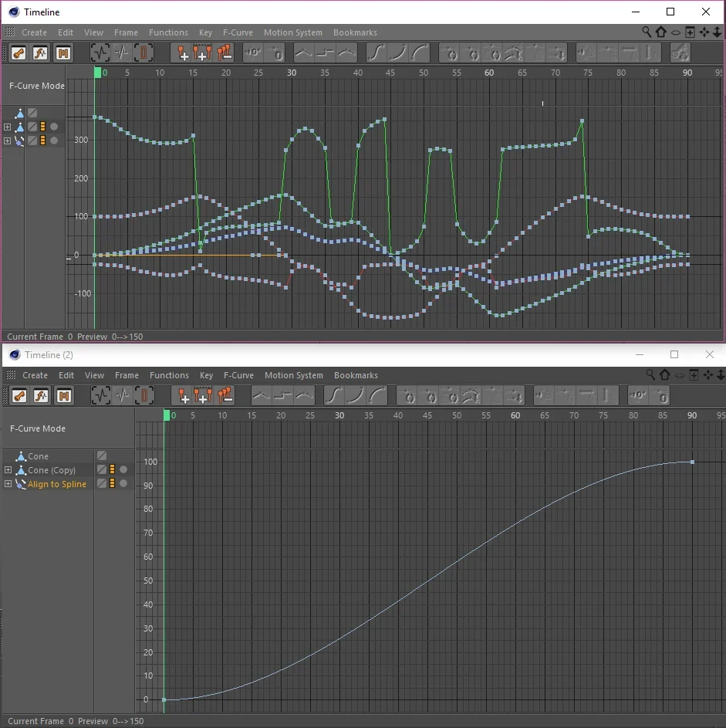The height and width of the screenshot is (728, 726).
Task: Expand Align to Spline in Timeline (2)
Action: 8,484
